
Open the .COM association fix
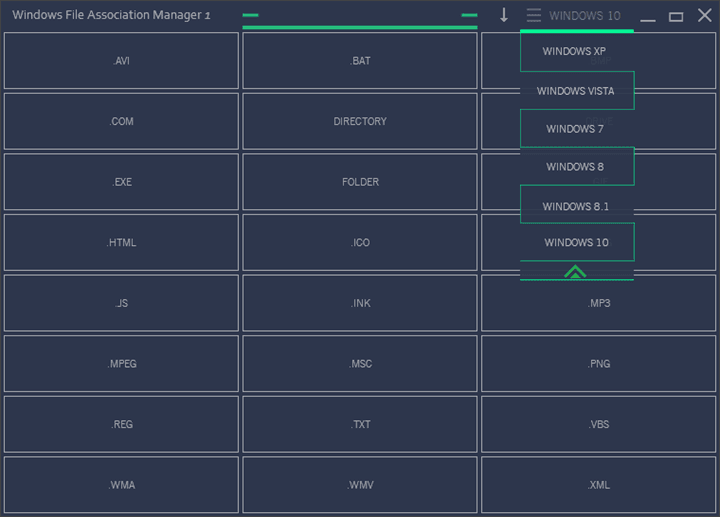[x=121, y=121]
